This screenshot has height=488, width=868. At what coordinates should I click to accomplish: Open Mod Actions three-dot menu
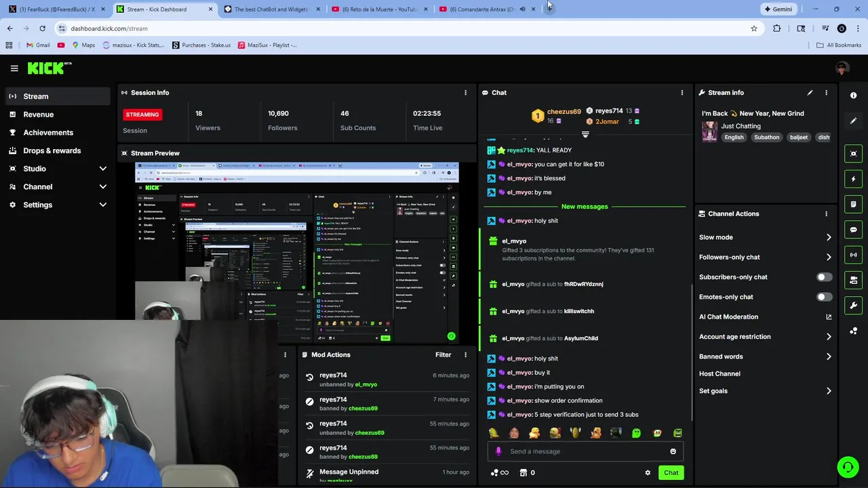[x=465, y=354]
